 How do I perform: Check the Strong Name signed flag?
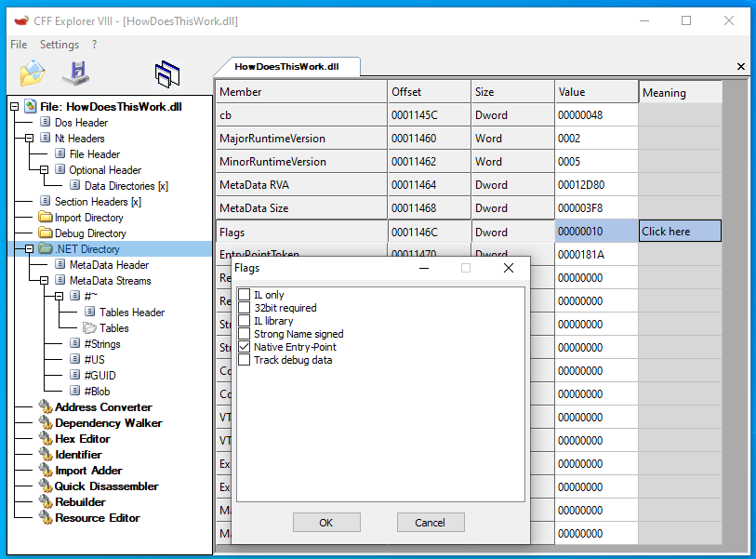[245, 333]
